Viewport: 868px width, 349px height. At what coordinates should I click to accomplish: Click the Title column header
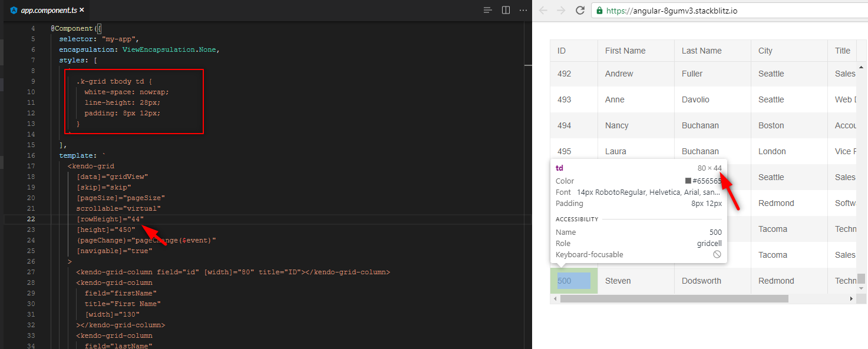tap(842, 51)
